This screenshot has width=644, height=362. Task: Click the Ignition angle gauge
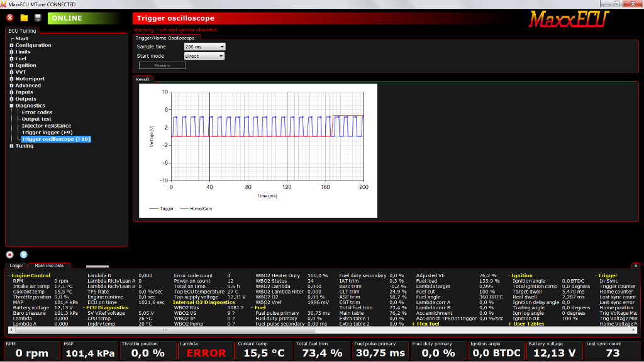(497, 351)
